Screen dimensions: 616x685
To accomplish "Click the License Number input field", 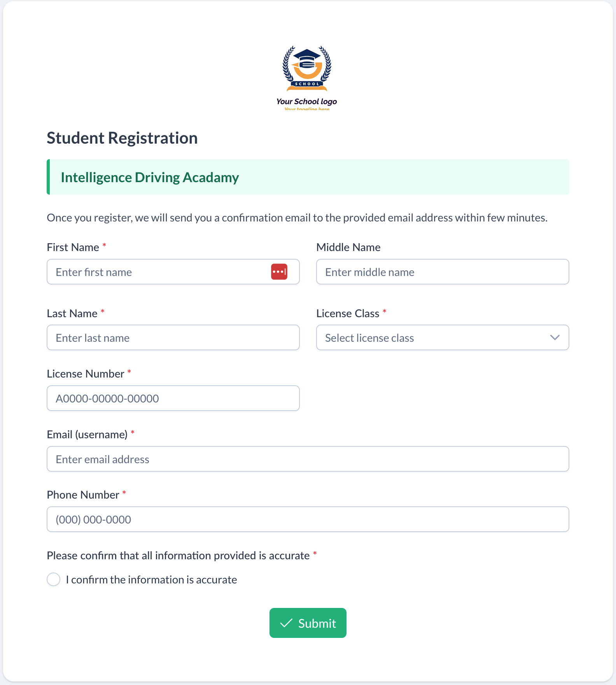I will [173, 398].
